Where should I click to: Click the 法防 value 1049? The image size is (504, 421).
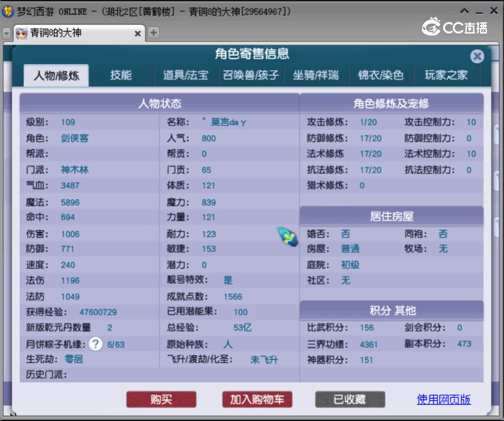click(x=70, y=297)
